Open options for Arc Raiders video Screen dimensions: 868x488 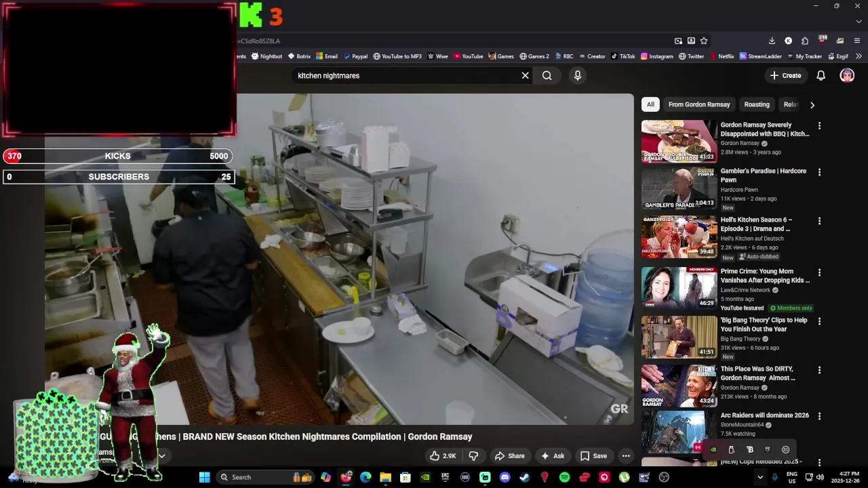pos(819,416)
